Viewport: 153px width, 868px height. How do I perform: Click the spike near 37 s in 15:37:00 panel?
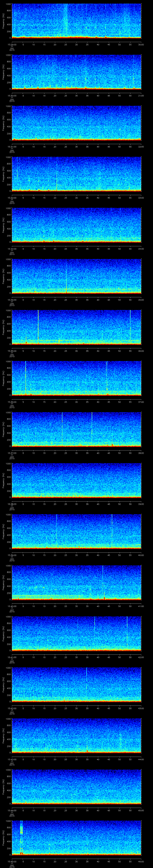[x=92, y=427]
